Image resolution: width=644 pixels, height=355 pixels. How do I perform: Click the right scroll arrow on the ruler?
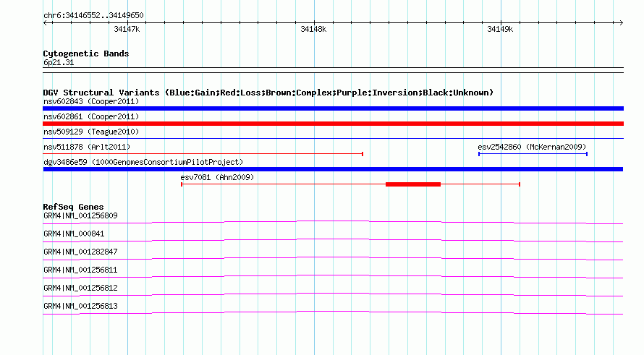pos(621,23)
